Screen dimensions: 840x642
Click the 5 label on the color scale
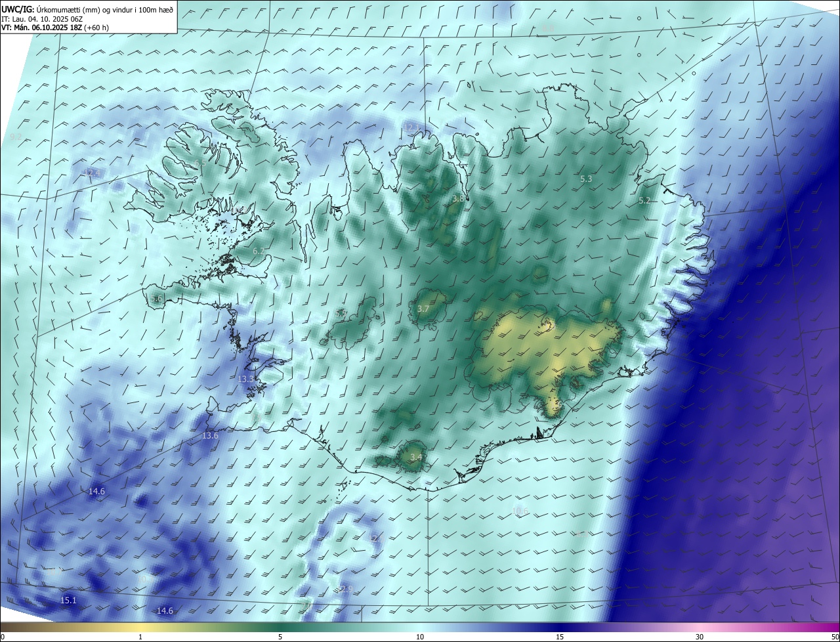(x=280, y=637)
